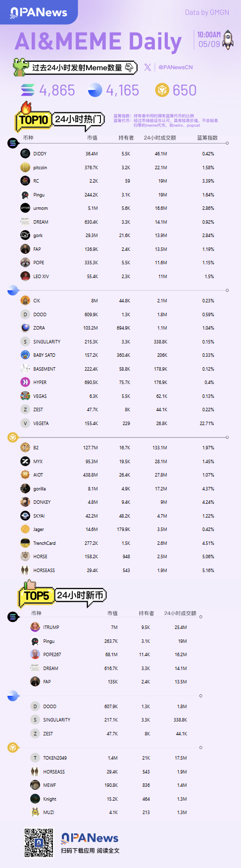Click the rocket icon next to the date
The height and width of the screenshot is (868, 241).
click(x=228, y=40)
